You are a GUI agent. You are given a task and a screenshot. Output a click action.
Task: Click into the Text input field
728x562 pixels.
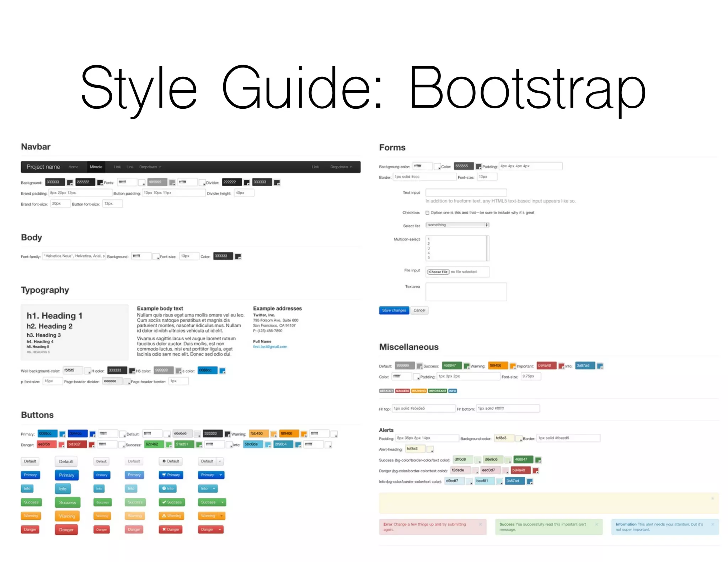tap(466, 193)
